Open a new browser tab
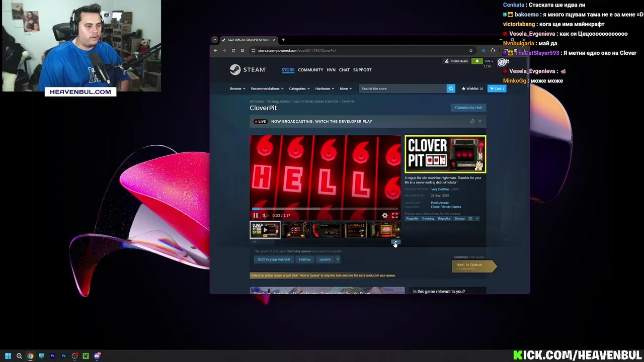This screenshot has height=362, width=644. point(283,40)
